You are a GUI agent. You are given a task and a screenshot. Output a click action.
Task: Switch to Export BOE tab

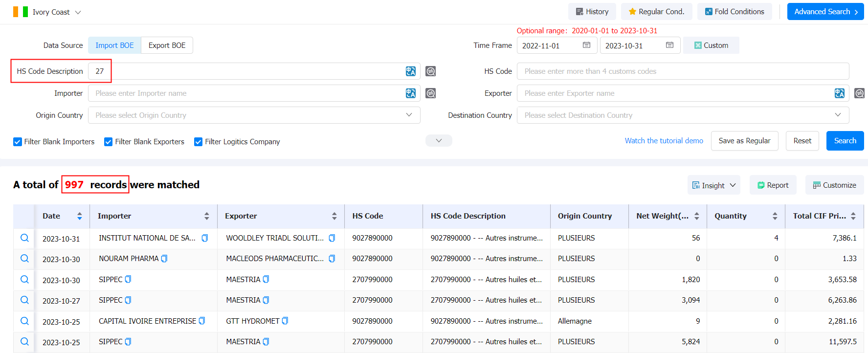click(167, 45)
